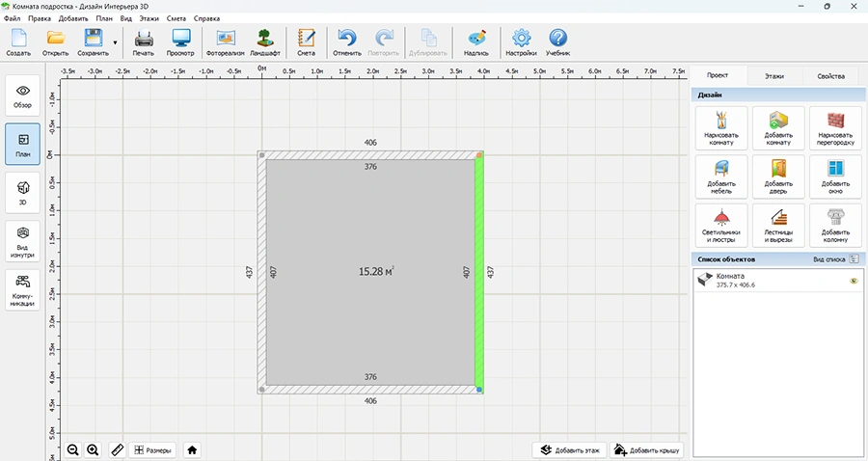The height and width of the screenshot is (461, 868).
Task: Open the Этажи menu in menu bar
Action: (x=149, y=18)
